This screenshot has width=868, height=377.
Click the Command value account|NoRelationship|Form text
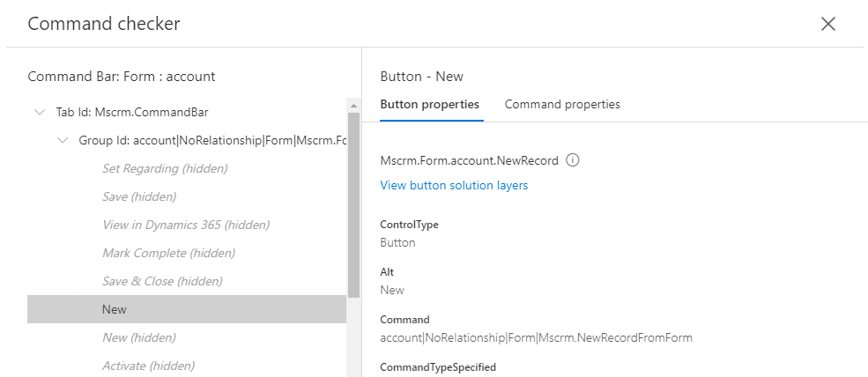[536, 337]
